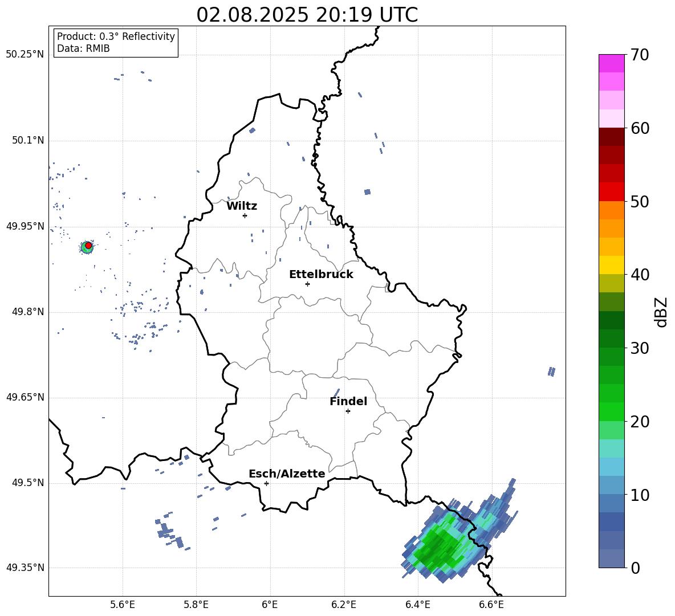Click the 49.35°N latitude label

25,568
